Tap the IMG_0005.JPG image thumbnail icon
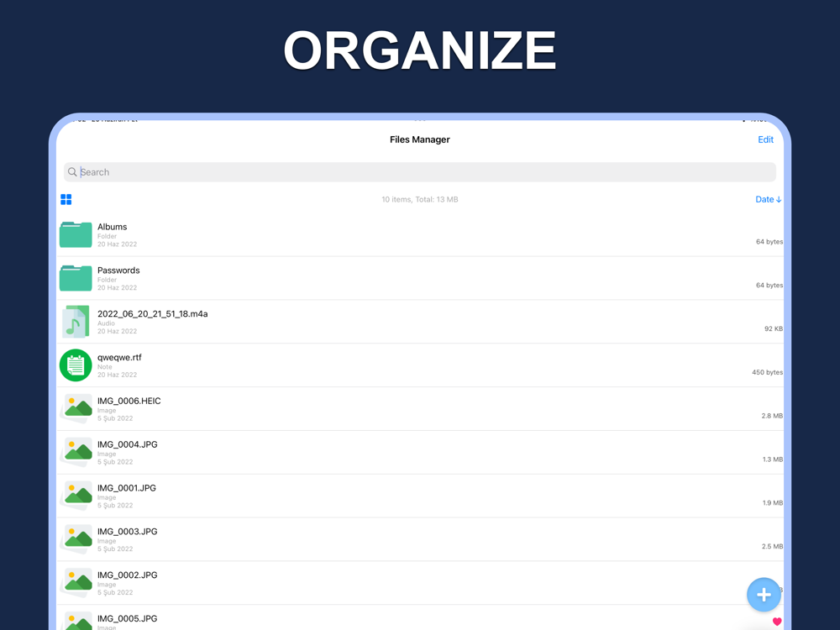This screenshot has height=630, width=840. coord(77,622)
